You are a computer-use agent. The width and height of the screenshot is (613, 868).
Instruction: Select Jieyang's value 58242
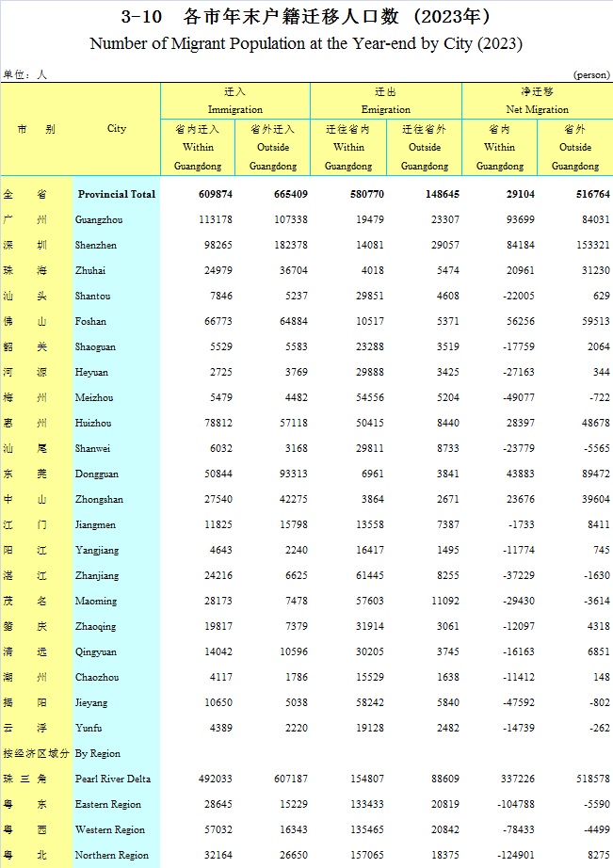370,703
